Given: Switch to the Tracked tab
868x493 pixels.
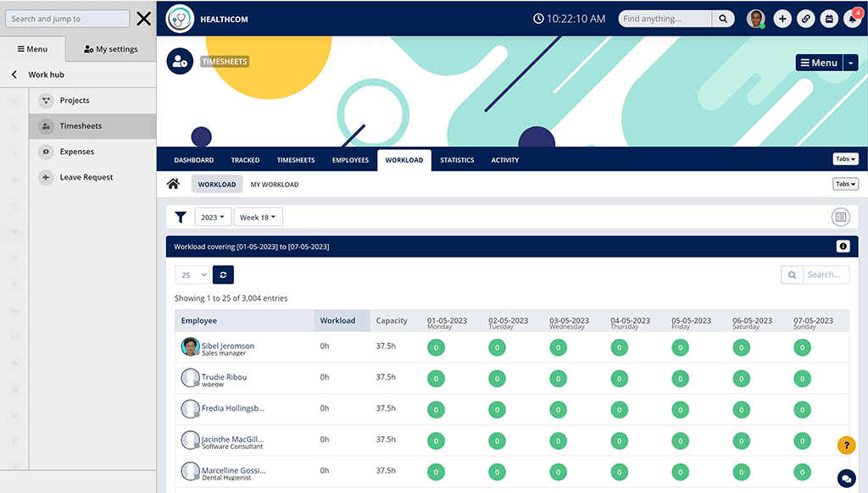Looking at the screenshot, I should [x=245, y=160].
